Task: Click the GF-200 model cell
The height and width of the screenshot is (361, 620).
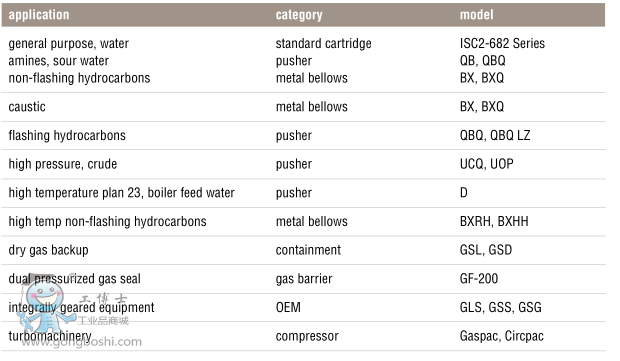Action: coord(478,279)
